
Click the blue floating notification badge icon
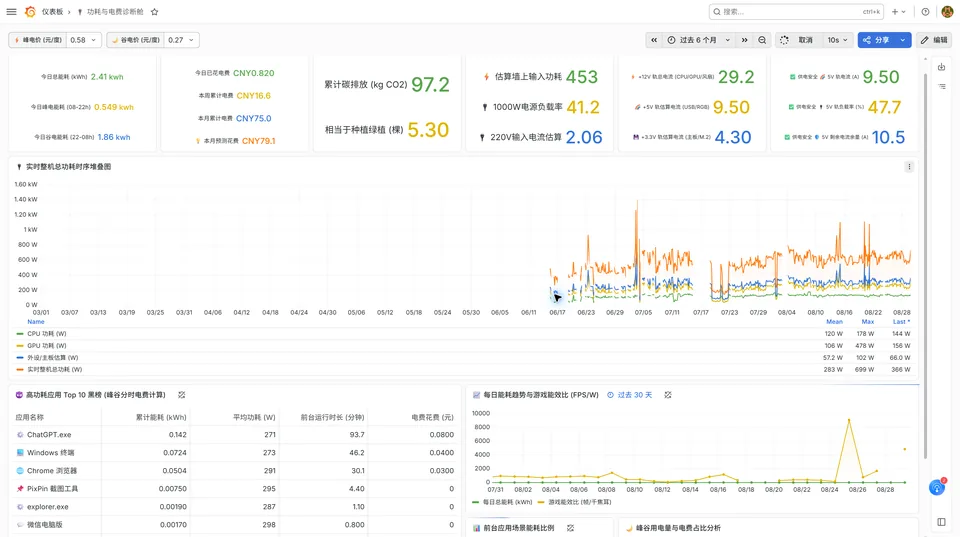click(937, 487)
